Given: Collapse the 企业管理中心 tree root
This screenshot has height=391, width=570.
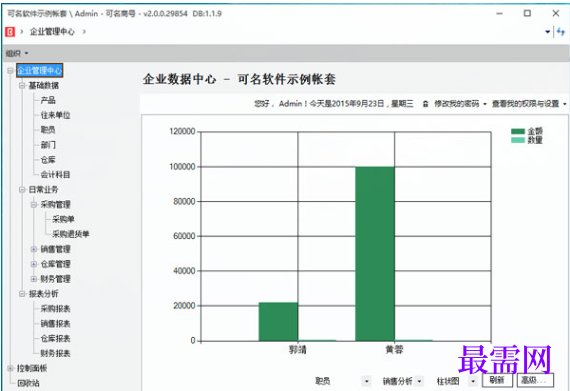Looking at the screenshot, I should tap(11, 70).
